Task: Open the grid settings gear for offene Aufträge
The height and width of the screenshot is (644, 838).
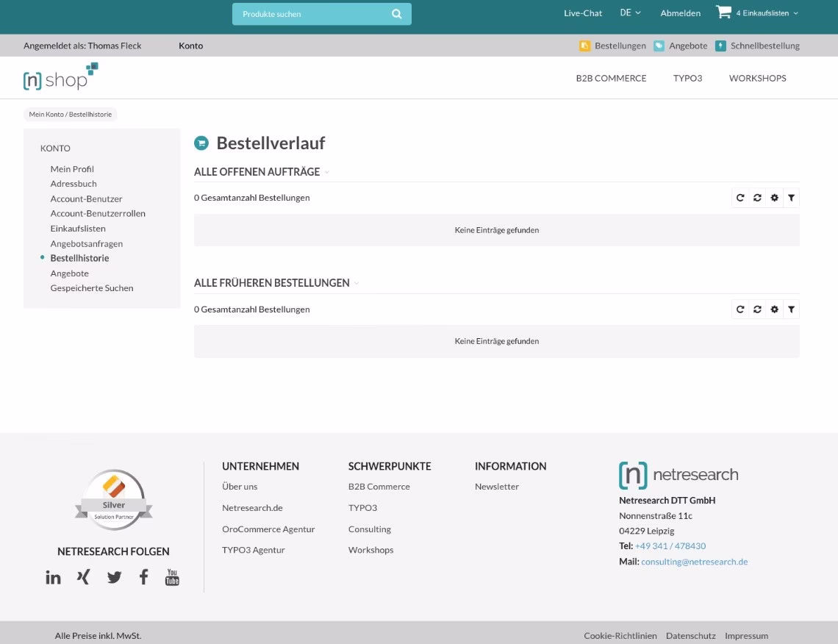Action: click(x=774, y=197)
